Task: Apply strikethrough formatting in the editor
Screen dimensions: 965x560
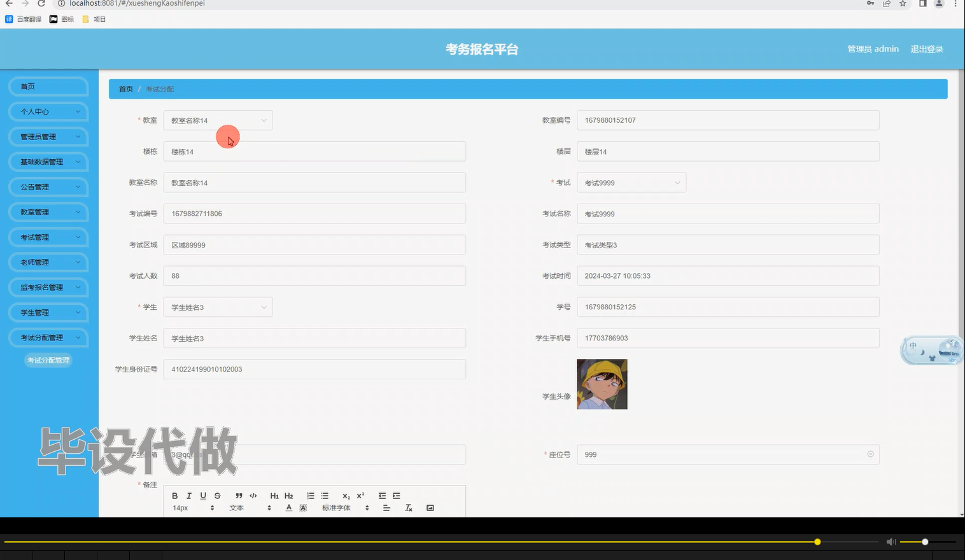Action: tap(217, 496)
